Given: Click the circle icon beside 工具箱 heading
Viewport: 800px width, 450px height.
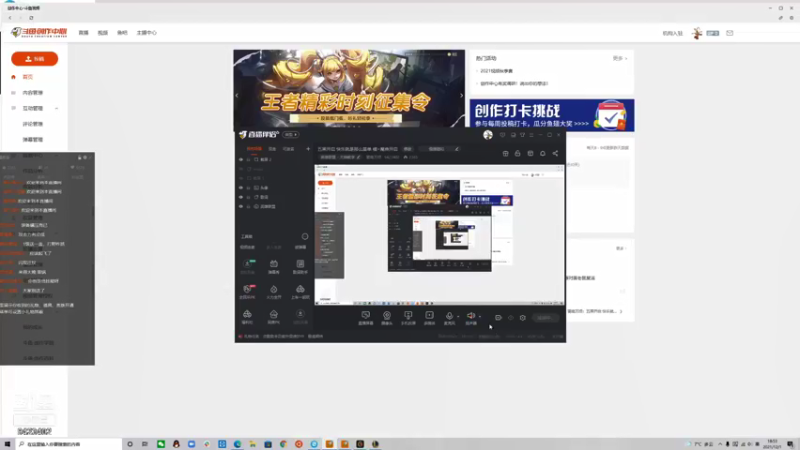Looking at the screenshot, I should 305,237.
